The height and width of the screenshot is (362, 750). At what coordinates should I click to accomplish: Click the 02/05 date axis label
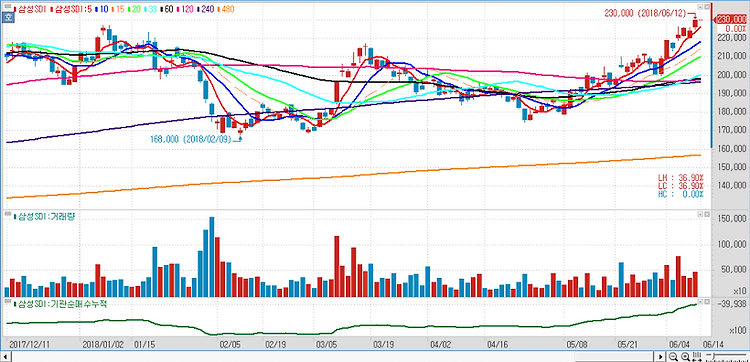(230, 344)
